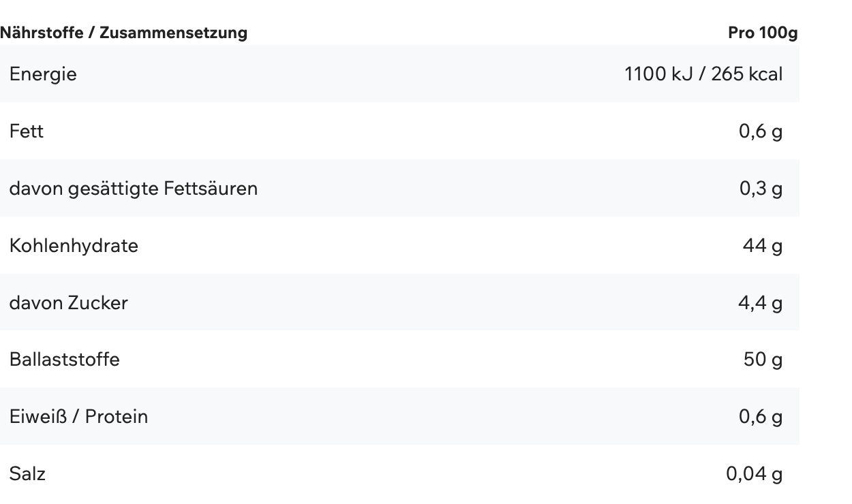The width and height of the screenshot is (852, 504).
Task: Click the 4,4 g sugar value
Action: click(x=760, y=302)
